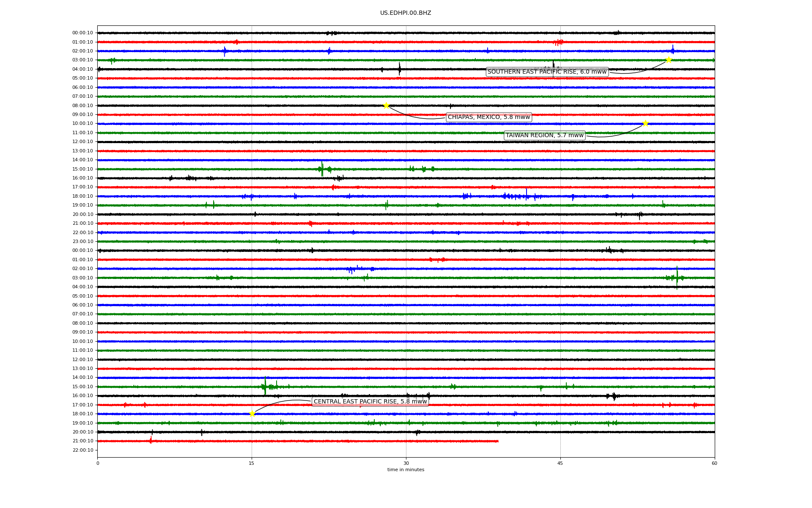This screenshot has width=812, height=508.
Task: Click the 22:00:10 label on the empty bottom row
Action: pos(82,450)
